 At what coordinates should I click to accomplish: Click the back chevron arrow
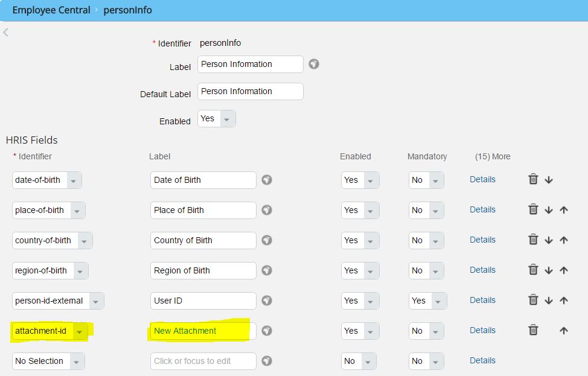pos(5,32)
